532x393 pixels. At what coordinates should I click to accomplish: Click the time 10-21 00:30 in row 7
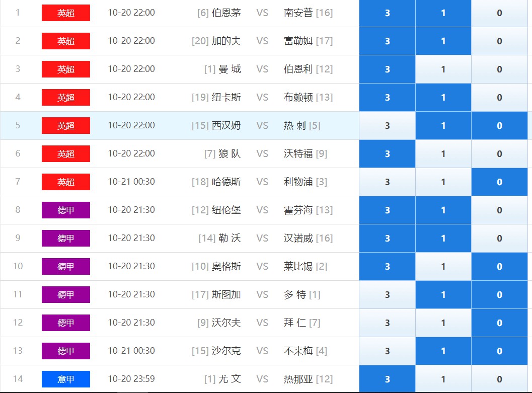tap(131, 182)
